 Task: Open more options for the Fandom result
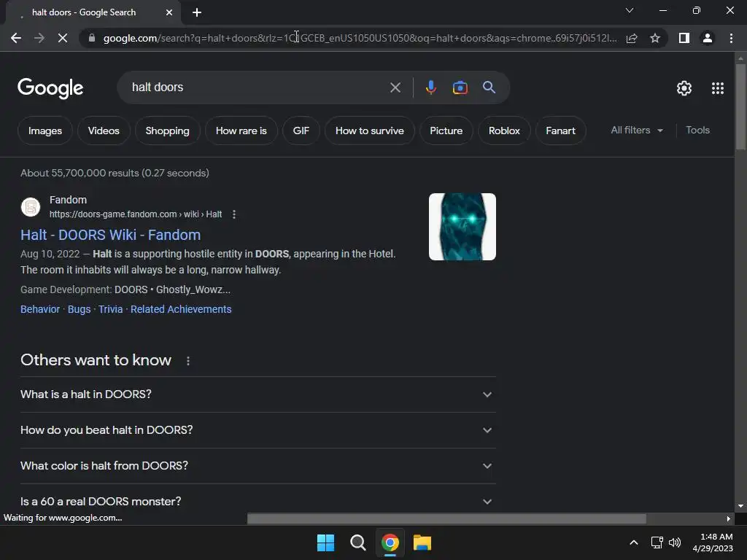[x=234, y=214]
